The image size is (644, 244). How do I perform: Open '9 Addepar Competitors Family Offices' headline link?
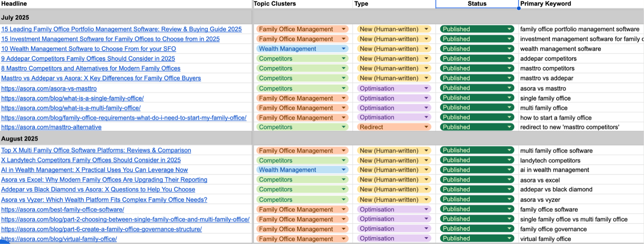pos(88,58)
